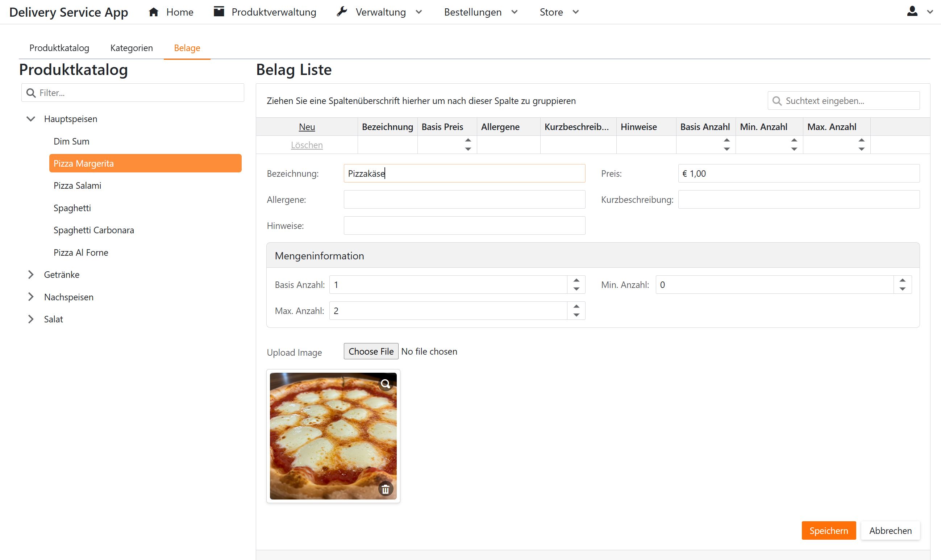Click the search icon in Suchtext box

pos(777,101)
